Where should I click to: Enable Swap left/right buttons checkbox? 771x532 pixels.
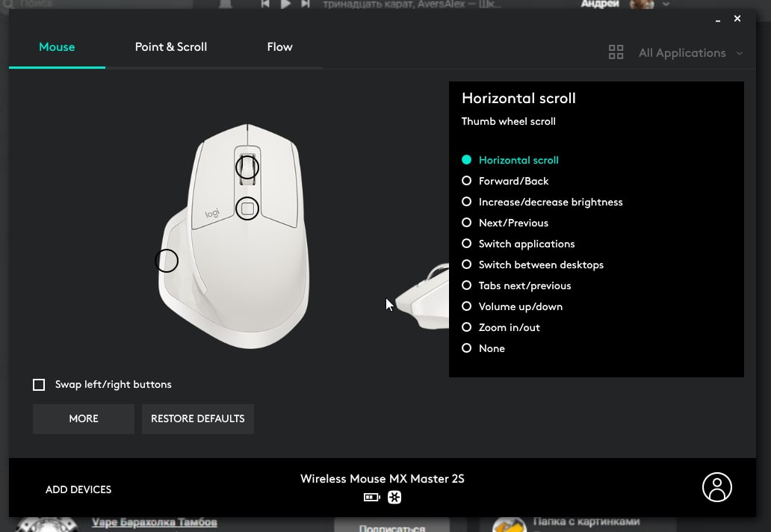tap(39, 385)
